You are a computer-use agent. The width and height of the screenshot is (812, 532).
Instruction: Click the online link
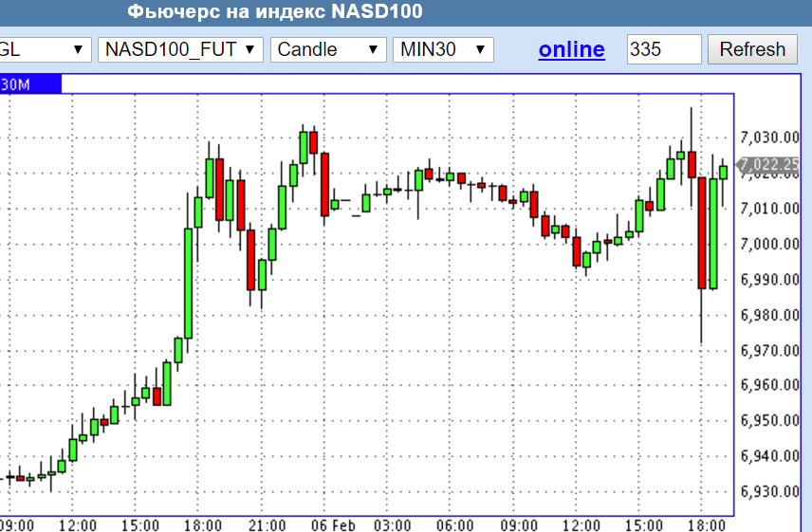point(571,49)
